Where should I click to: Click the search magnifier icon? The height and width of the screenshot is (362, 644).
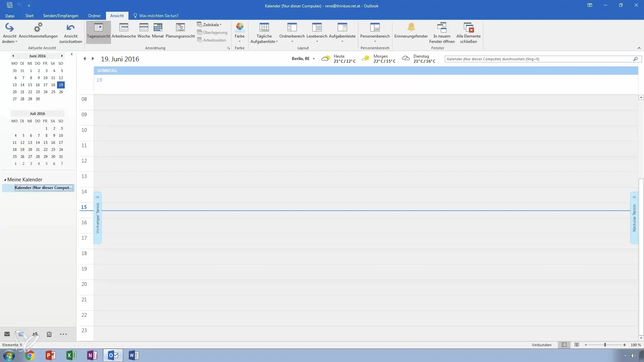(635, 59)
